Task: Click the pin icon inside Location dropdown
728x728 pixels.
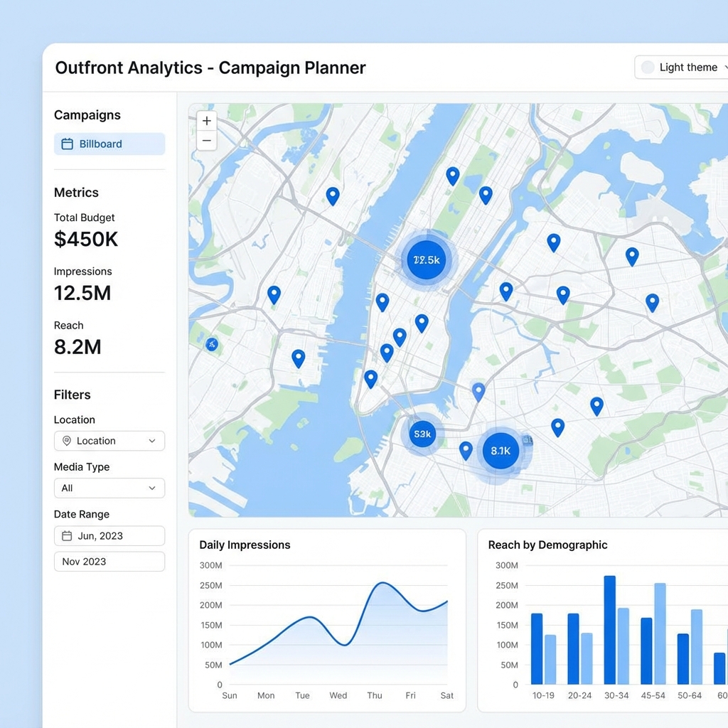Action: (67, 441)
